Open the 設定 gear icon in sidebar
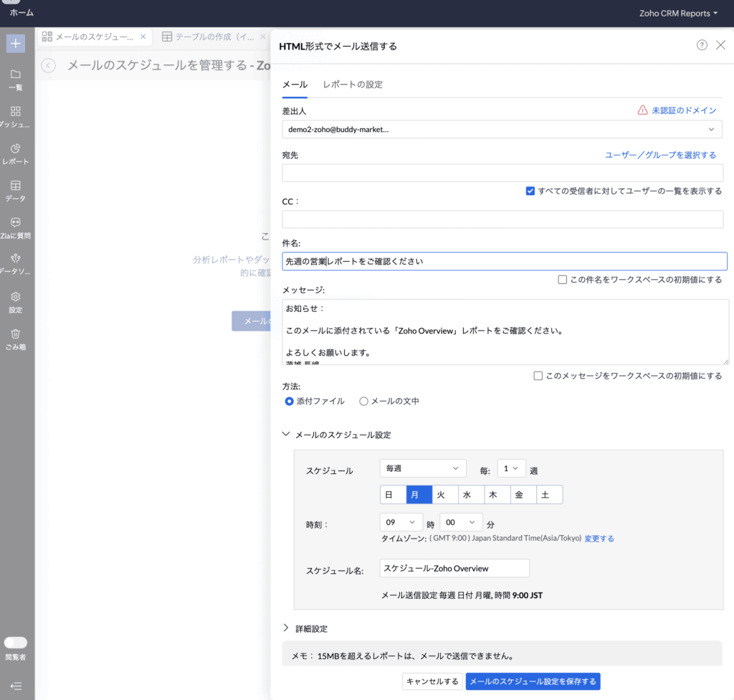 tap(16, 297)
